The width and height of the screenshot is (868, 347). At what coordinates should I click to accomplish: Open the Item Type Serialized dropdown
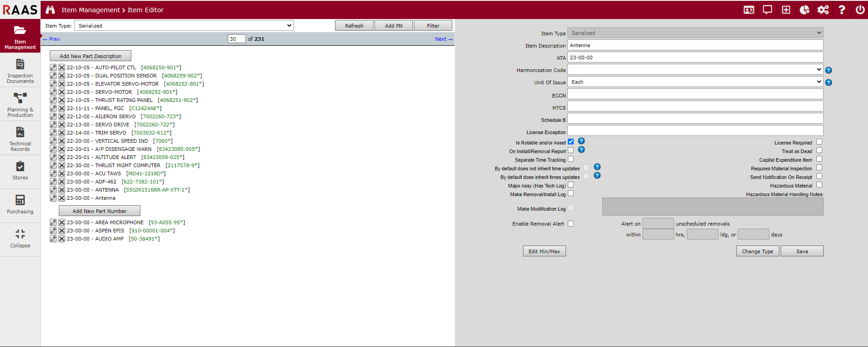tap(184, 26)
